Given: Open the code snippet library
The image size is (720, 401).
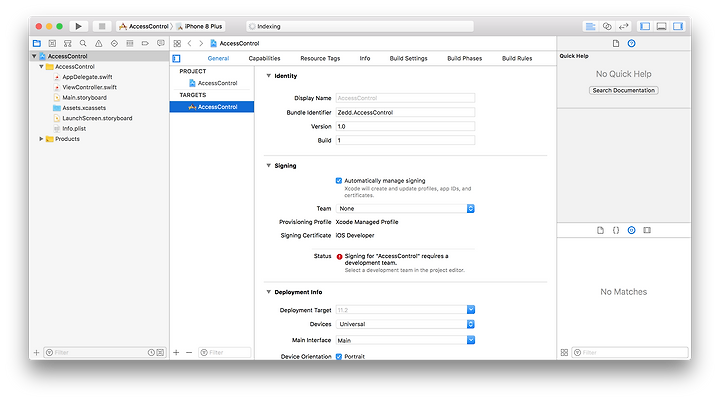Looking at the screenshot, I should click(x=616, y=230).
